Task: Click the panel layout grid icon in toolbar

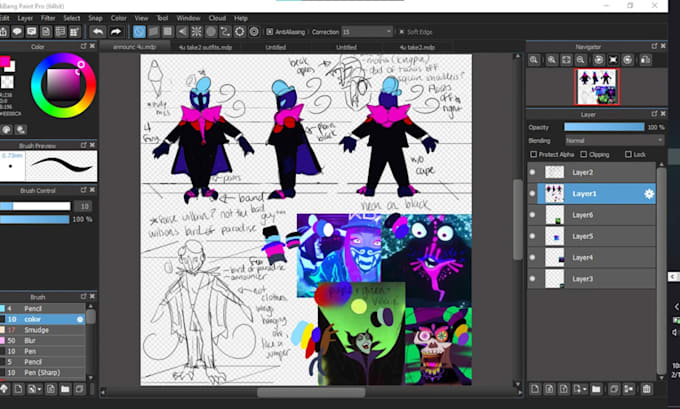Action: pyautogui.click(x=75, y=32)
